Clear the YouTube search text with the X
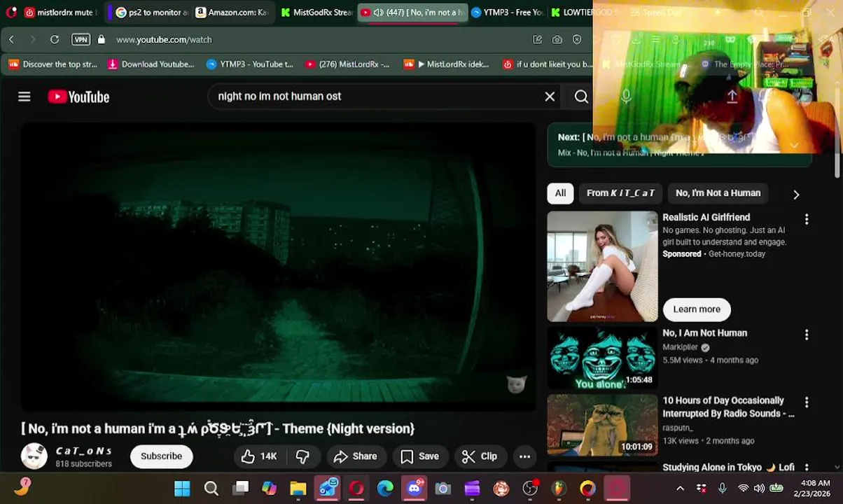843x504 pixels. pos(550,97)
